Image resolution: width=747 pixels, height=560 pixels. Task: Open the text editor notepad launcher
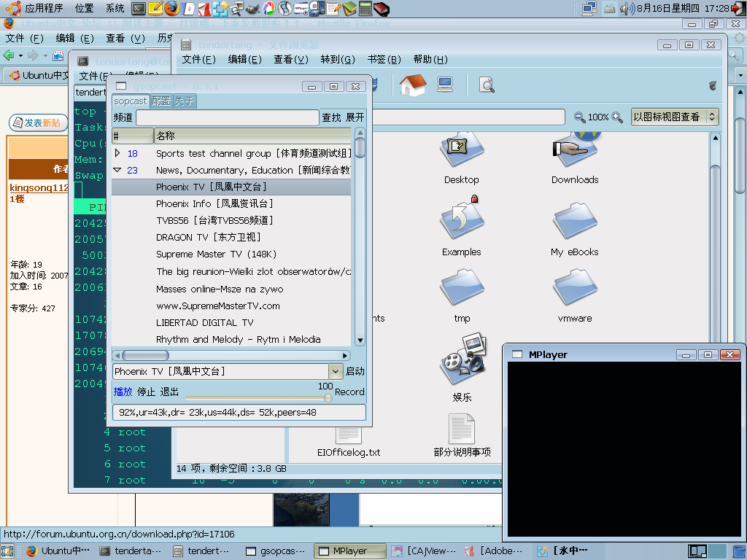click(x=333, y=9)
